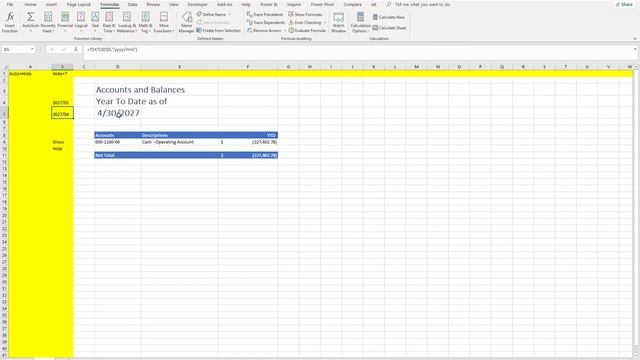Click the Accounts header cell
Screen dimensions: 640x360
click(x=118, y=135)
